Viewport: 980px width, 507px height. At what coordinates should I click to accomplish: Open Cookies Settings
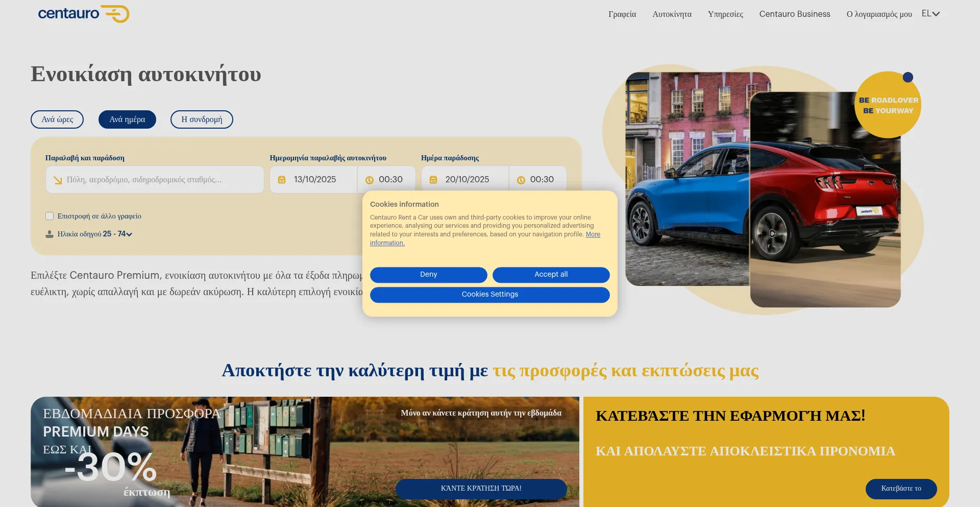490,295
